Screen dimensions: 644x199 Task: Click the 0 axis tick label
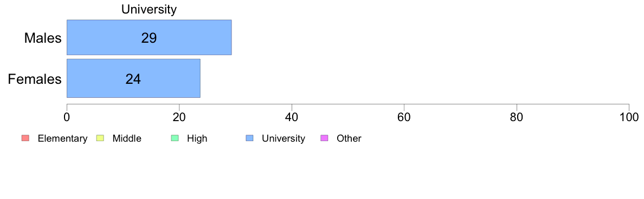67,117
